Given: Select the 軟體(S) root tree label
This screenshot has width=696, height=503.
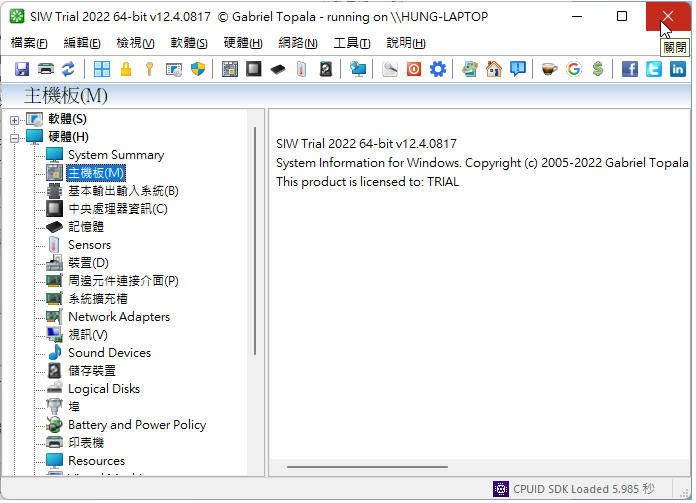Looking at the screenshot, I should tap(67, 119).
